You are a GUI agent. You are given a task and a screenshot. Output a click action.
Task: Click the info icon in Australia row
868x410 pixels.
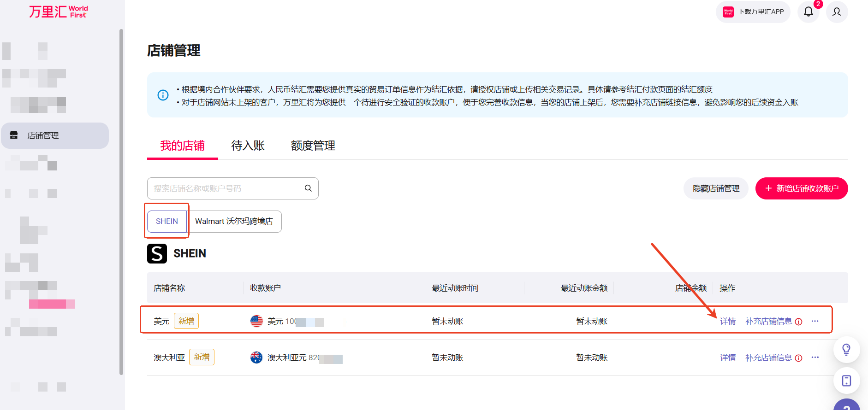pos(799,358)
